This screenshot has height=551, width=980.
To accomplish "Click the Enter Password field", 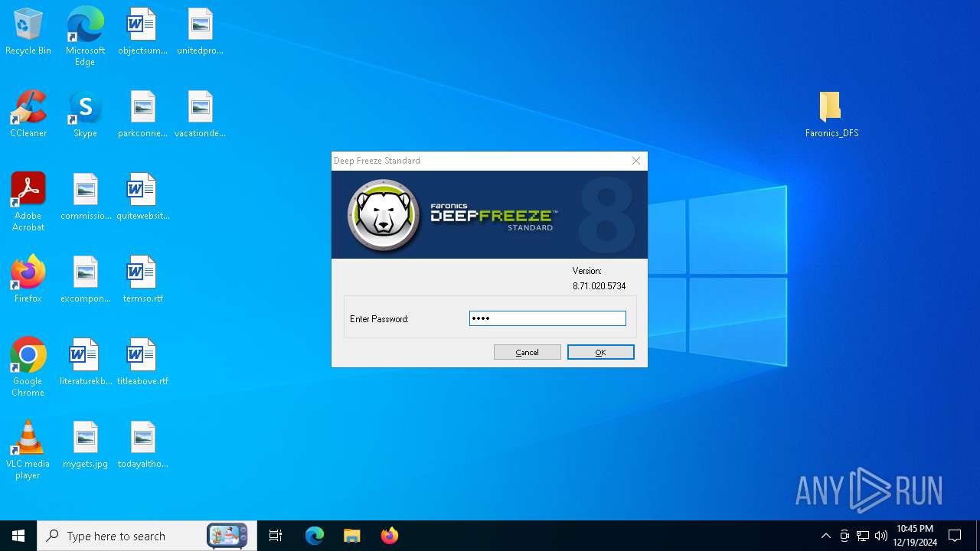I will pyautogui.click(x=547, y=318).
